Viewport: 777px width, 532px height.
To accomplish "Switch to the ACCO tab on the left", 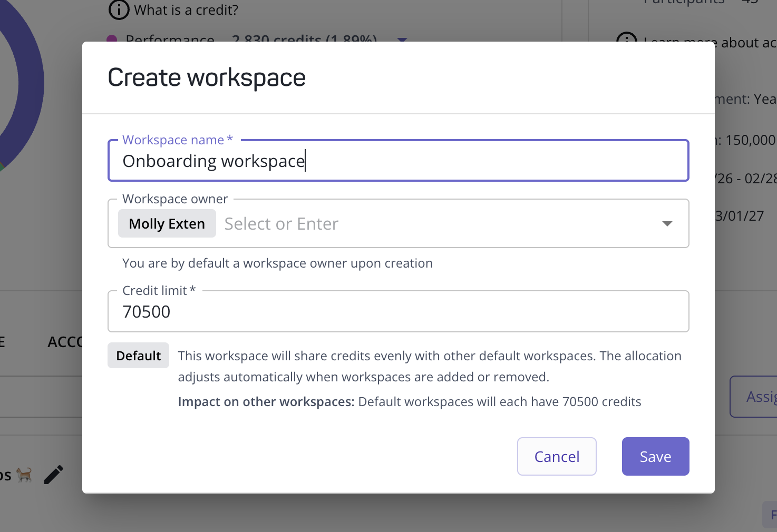I will coord(67,342).
